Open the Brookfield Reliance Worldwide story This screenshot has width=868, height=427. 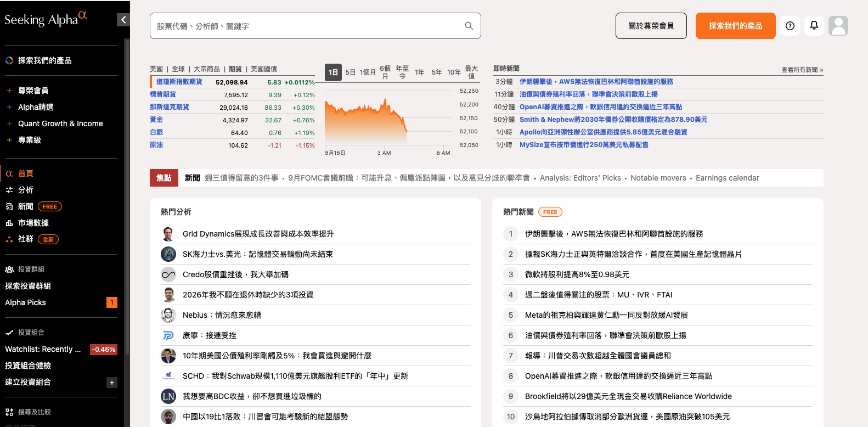click(628, 396)
